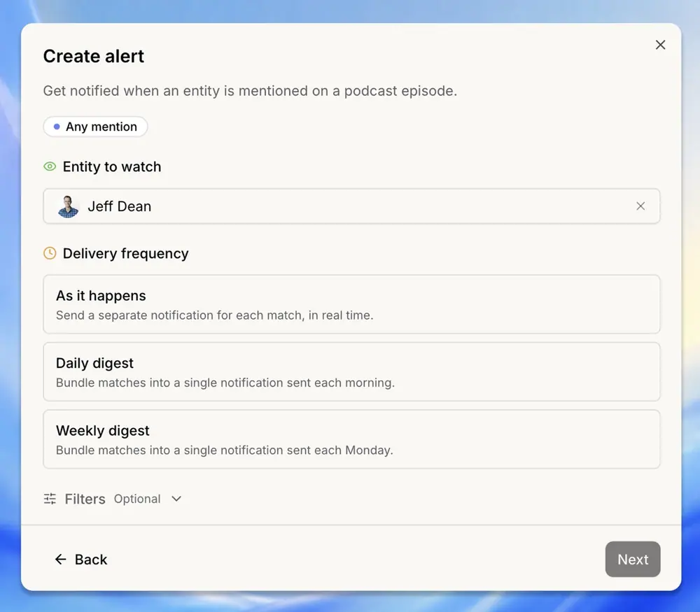This screenshot has width=700, height=612.
Task: Choose Daily digest delivery frequency
Action: tap(351, 371)
